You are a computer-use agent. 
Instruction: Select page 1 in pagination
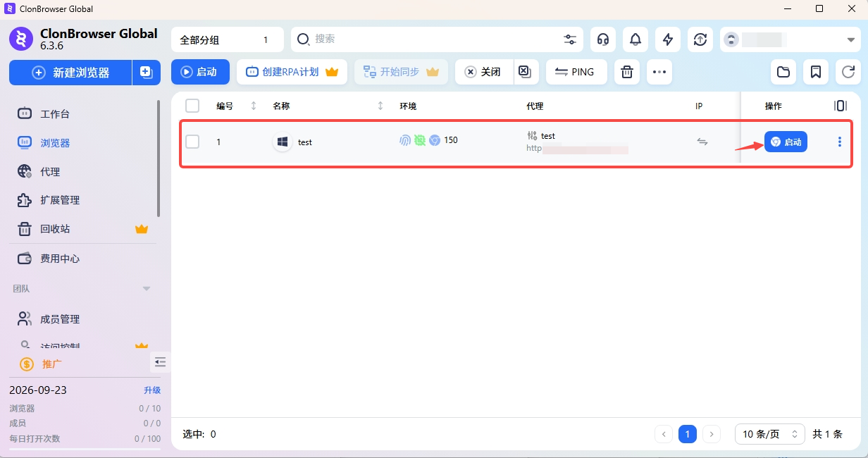[x=688, y=434]
